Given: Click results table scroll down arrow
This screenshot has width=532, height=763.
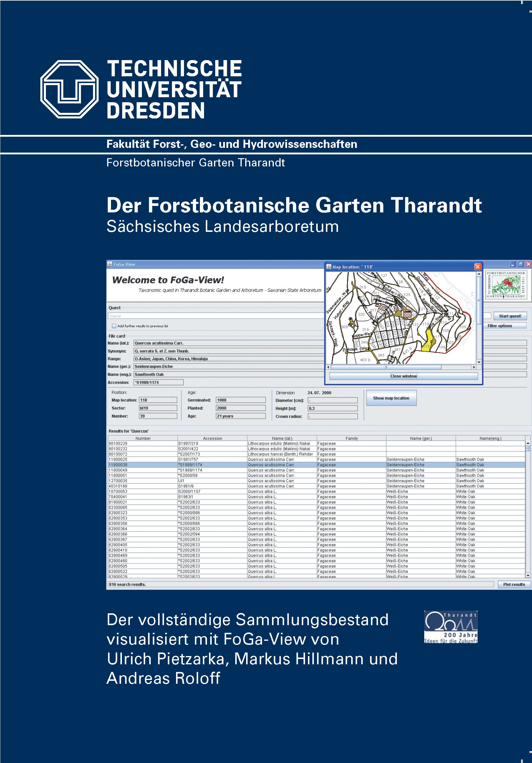Looking at the screenshot, I should pos(528,575).
